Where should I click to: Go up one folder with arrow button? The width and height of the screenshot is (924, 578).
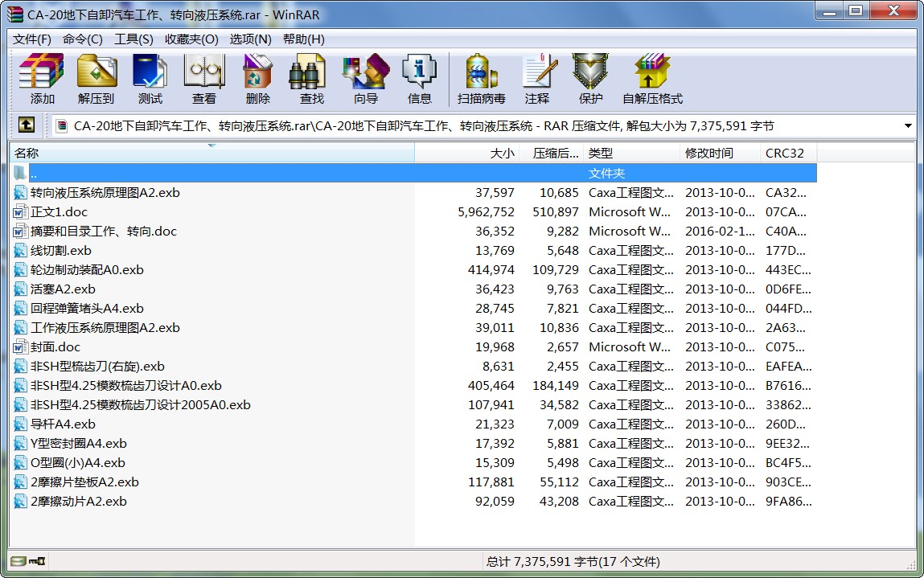[x=26, y=125]
